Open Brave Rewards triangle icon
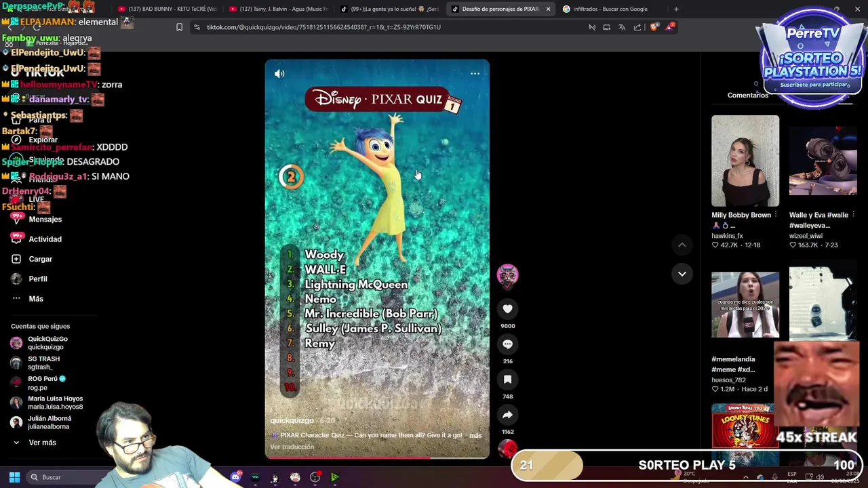The width and height of the screenshot is (868, 488). point(670,26)
